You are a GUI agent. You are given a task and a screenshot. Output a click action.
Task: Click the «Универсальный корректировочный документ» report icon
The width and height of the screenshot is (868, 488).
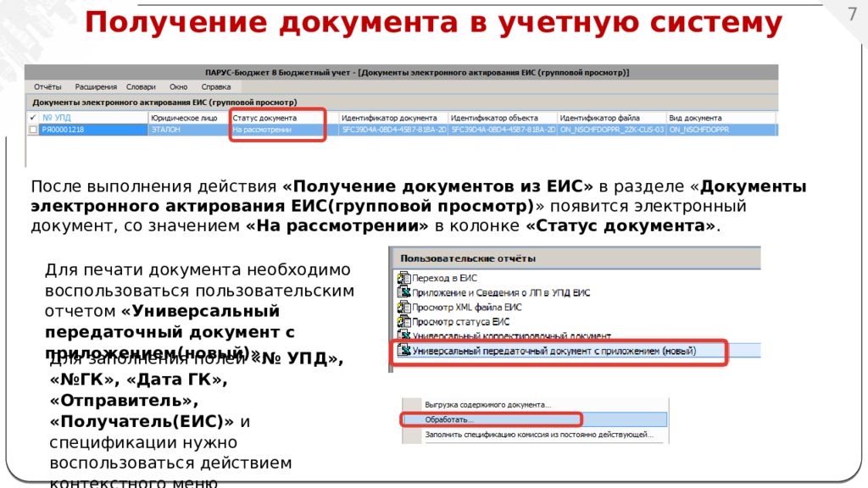(404, 336)
